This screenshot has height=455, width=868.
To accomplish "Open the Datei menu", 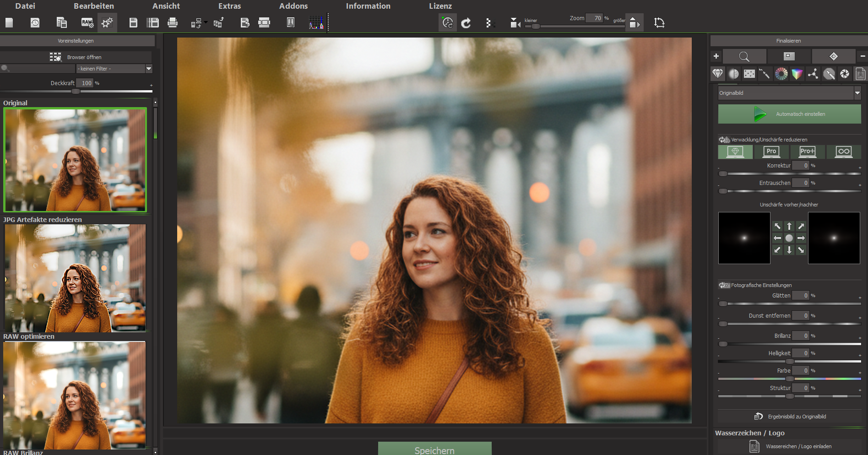I will (25, 6).
